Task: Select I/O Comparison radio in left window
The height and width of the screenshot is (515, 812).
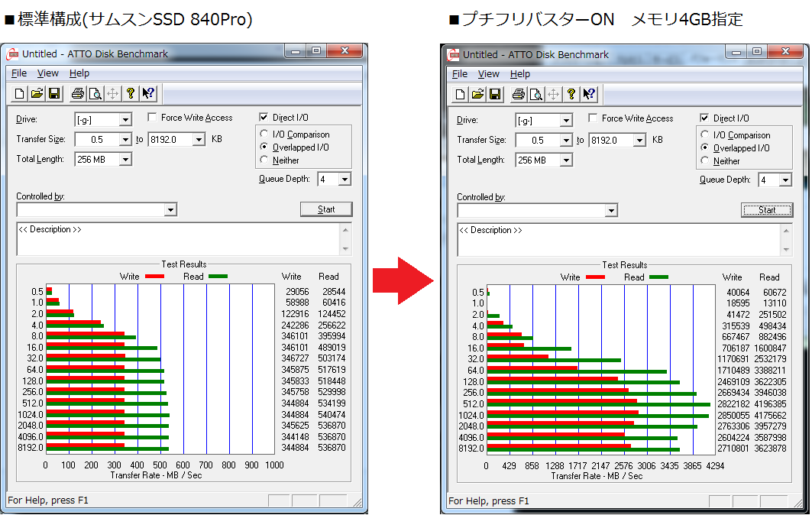Action: click(264, 134)
